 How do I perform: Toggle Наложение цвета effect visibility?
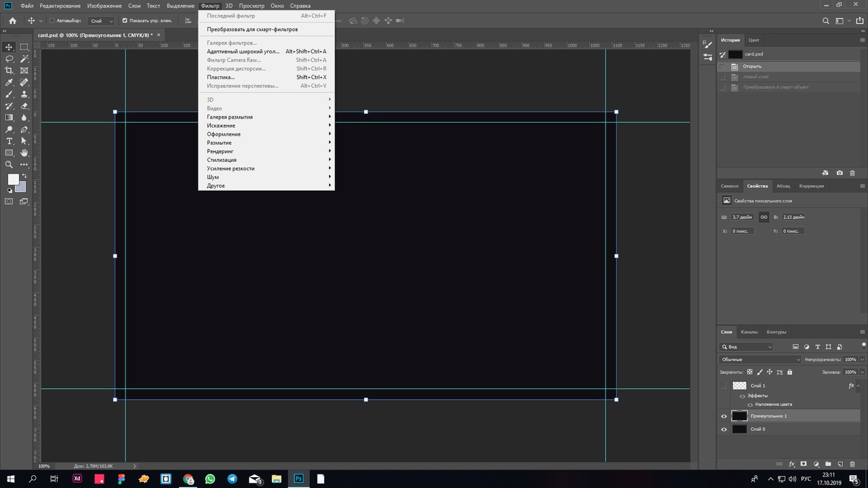(x=750, y=405)
